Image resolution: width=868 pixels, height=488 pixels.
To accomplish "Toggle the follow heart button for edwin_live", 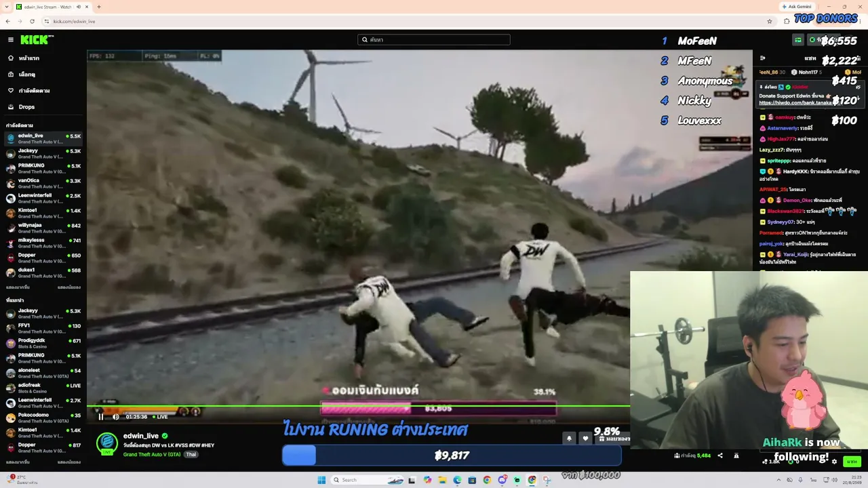I will pos(586,439).
